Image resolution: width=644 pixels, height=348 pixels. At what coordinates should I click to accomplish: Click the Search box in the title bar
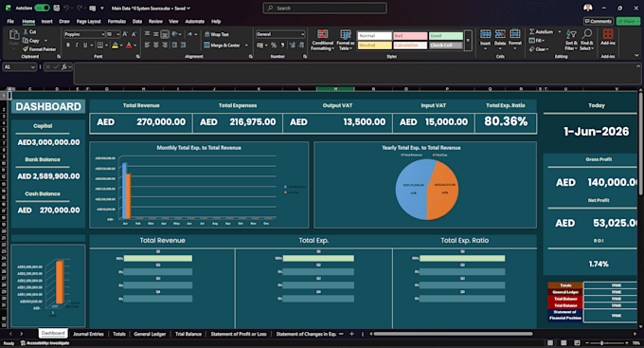tap(325, 8)
